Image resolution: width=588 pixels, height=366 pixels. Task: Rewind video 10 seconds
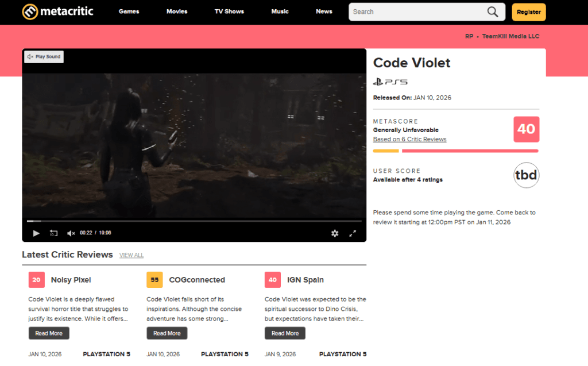coord(53,233)
